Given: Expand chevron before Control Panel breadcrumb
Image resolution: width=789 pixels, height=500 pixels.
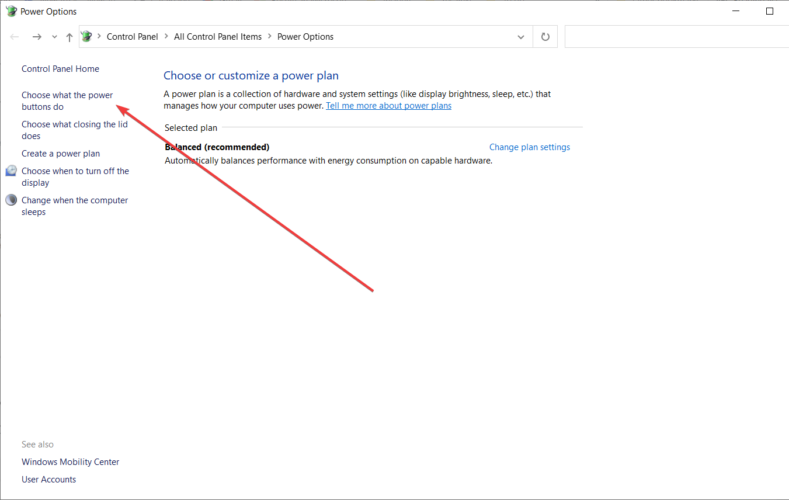Looking at the screenshot, I should pos(99,36).
